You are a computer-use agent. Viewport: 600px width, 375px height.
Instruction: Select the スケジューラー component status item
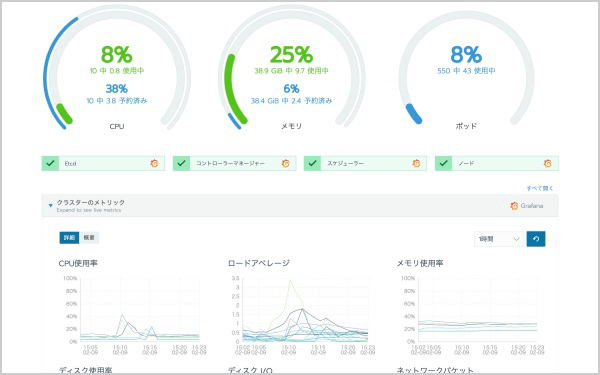click(x=365, y=163)
